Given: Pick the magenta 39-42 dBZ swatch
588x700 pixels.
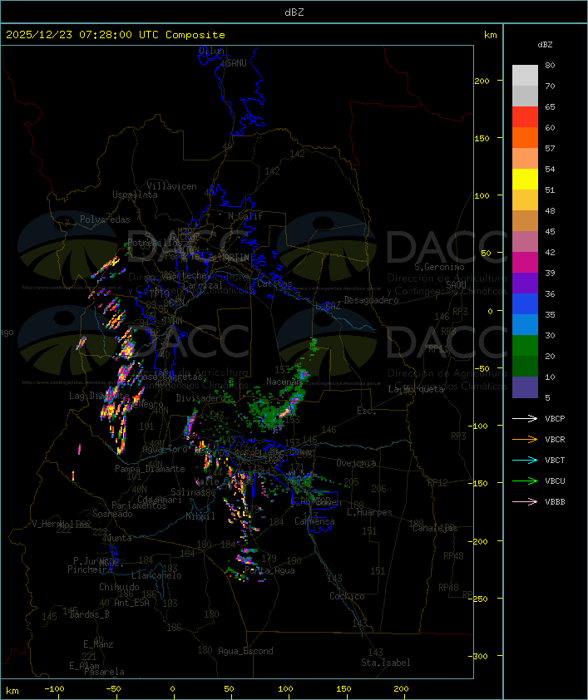Looking at the screenshot, I should pyautogui.click(x=525, y=263).
